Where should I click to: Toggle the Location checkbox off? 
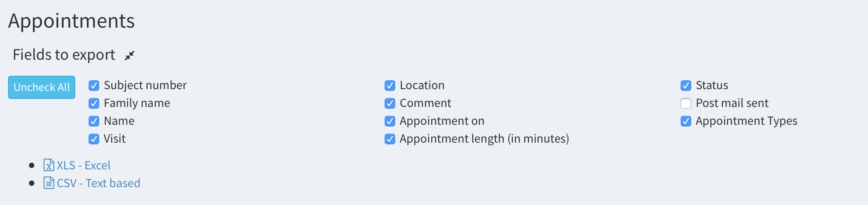tap(390, 86)
